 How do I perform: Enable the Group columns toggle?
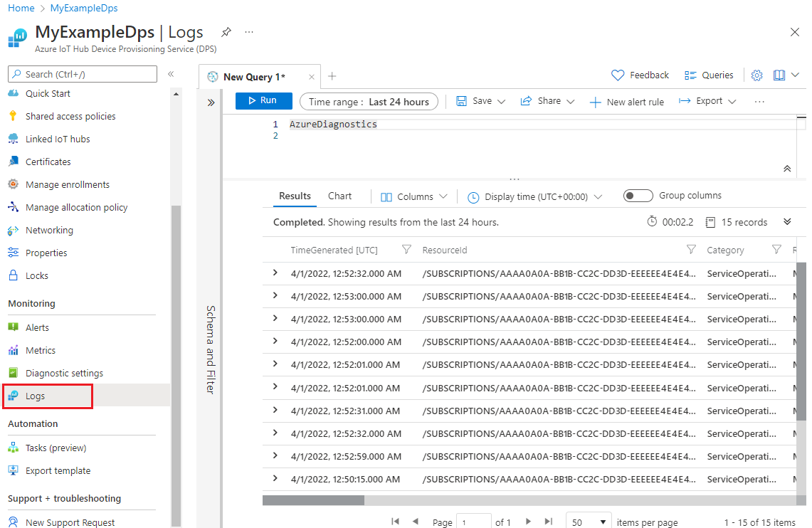click(638, 195)
